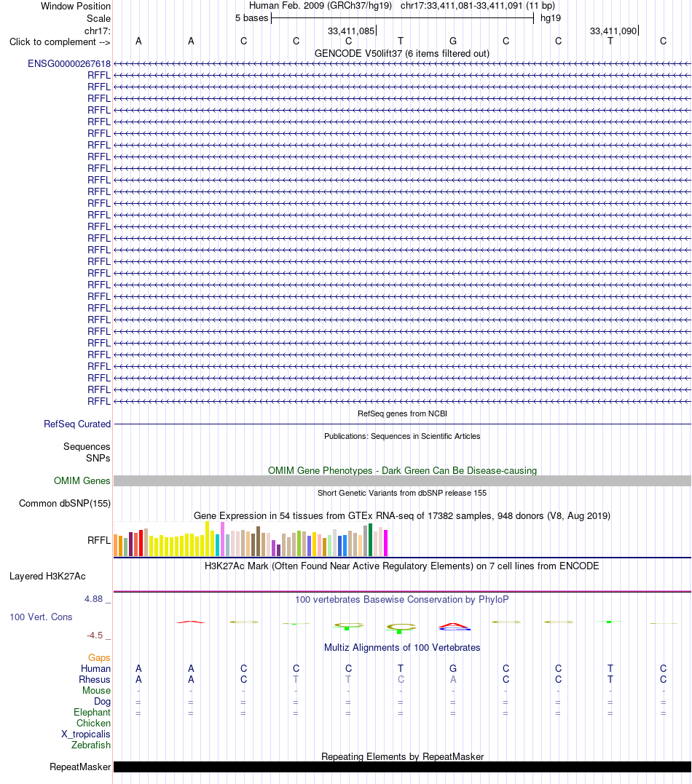Click the 'Human Feb. 2009 (GRCh37/hg19)' header text
692x784 pixels.
(321, 6)
